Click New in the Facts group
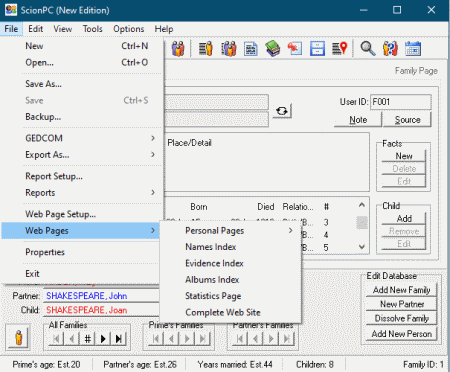450x372 pixels. pyautogui.click(x=404, y=156)
